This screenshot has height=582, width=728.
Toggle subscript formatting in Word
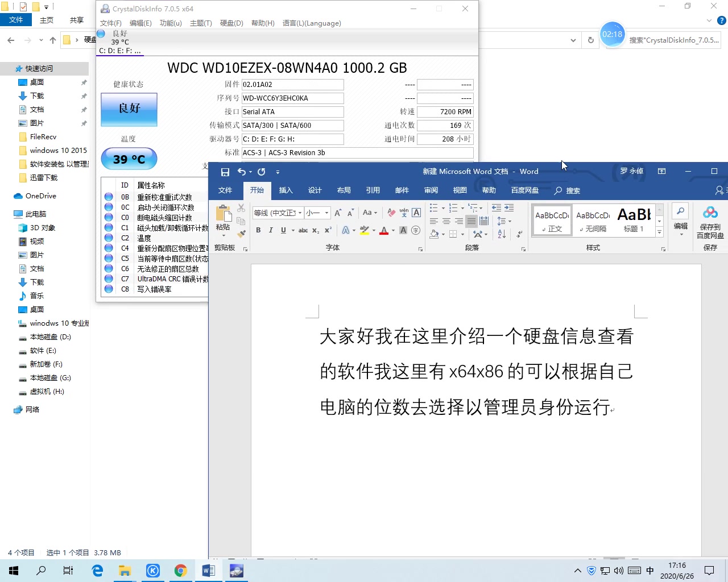tap(316, 230)
